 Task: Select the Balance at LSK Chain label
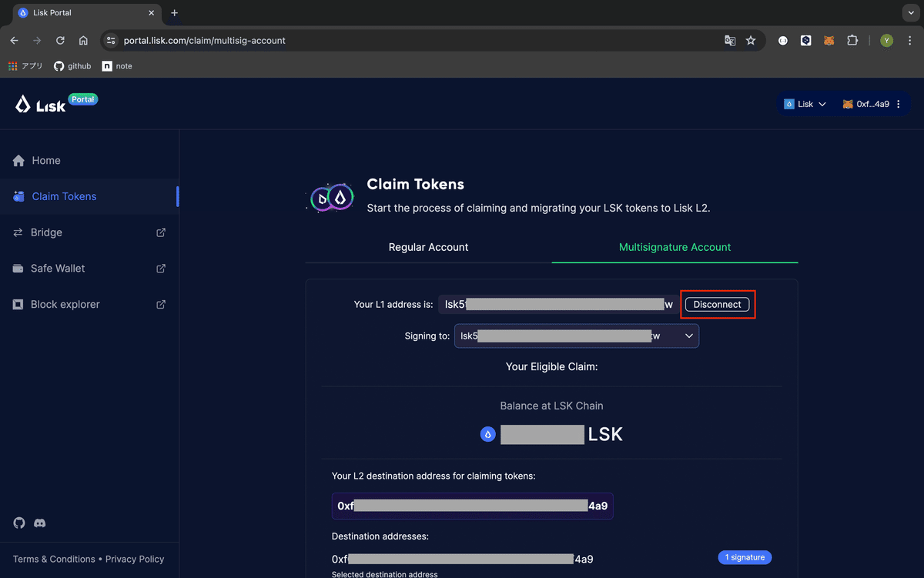point(551,406)
